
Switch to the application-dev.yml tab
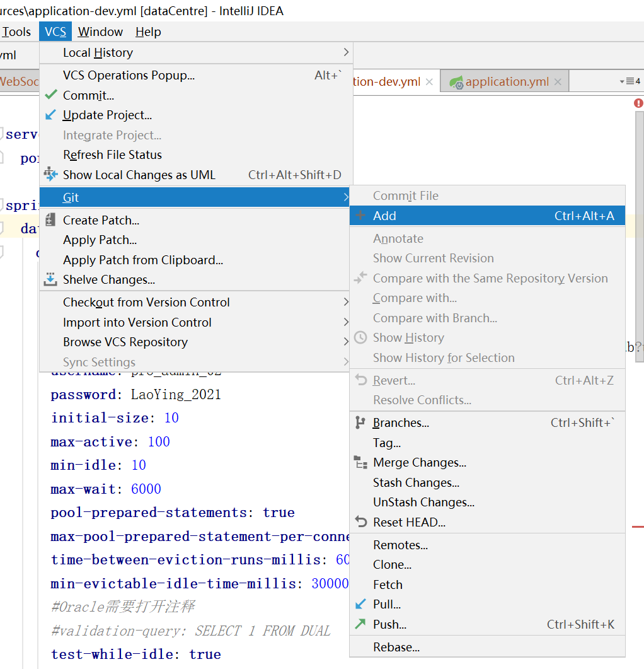coord(386,81)
